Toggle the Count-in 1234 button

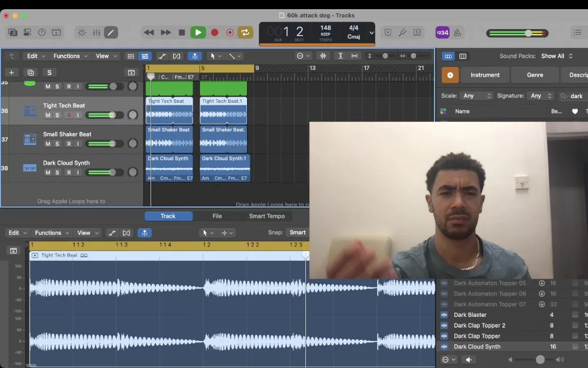coord(442,32)
